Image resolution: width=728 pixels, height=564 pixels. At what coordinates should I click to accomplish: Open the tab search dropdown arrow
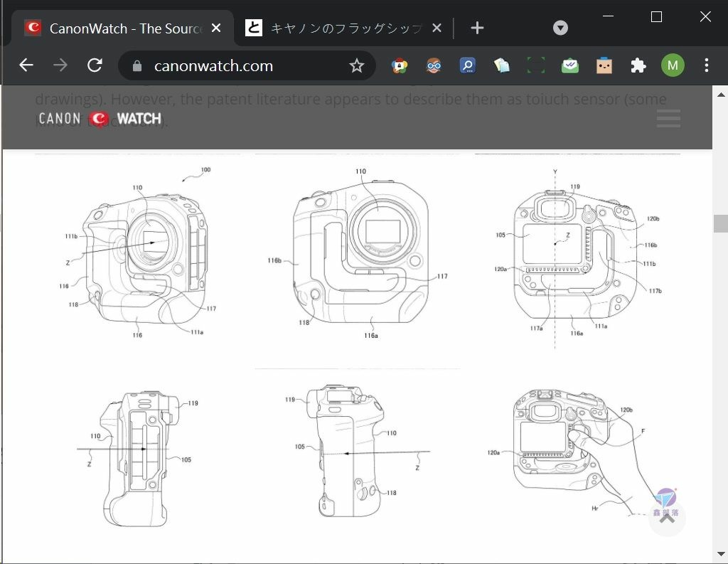(560, 28)
